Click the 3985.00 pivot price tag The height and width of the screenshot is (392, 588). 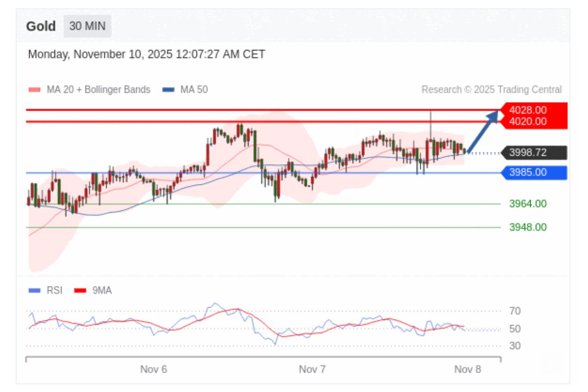click(533, 173)
